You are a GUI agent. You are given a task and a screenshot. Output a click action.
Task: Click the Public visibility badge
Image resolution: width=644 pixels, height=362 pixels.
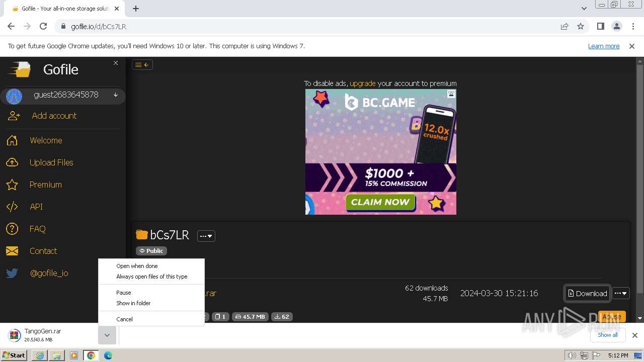(151, 251)
